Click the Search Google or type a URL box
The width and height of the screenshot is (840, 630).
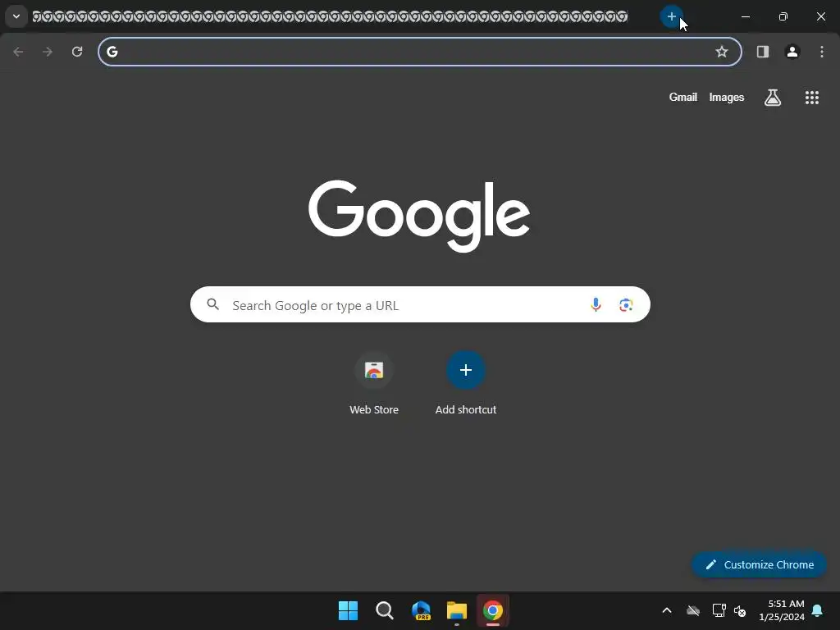click(x=420, y=305)
